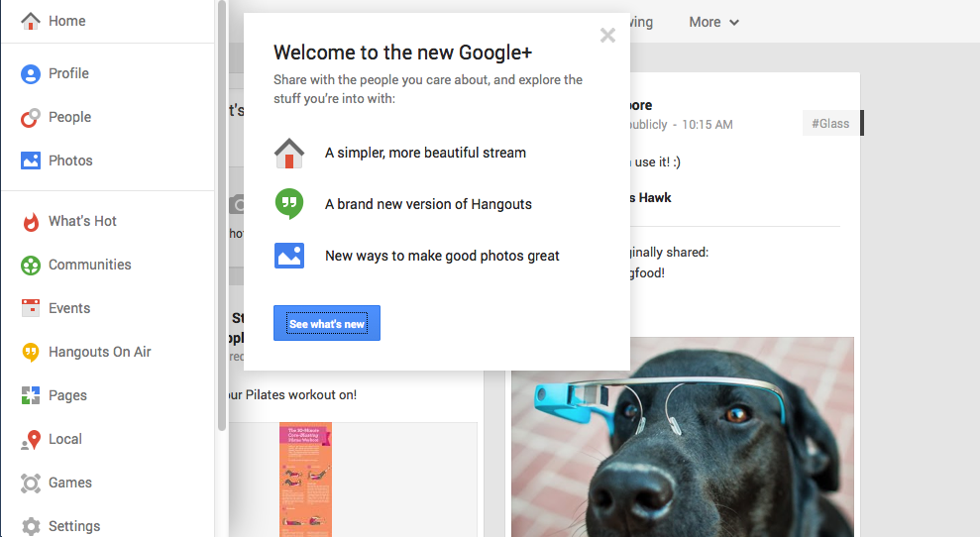Click the What's Hot flame icon
This screenshot has width=980, height=537.
(31, 221)
